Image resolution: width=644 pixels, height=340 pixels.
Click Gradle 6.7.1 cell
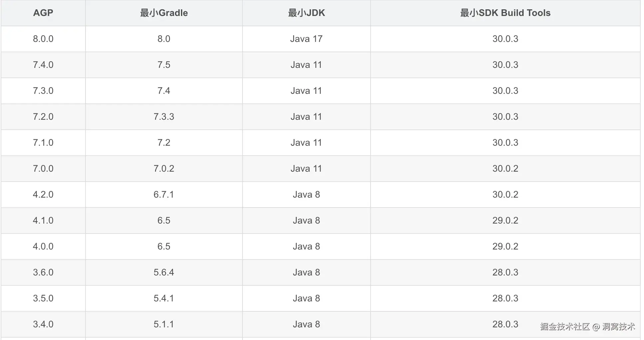[164, 195]
